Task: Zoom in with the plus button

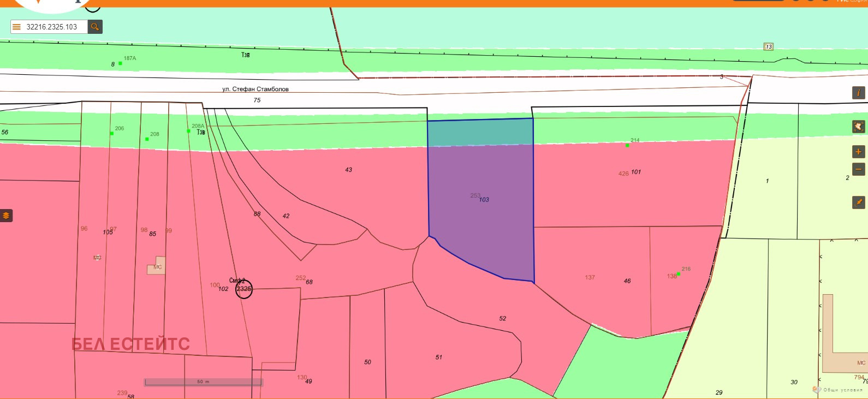Action: [x=858, y=152]
